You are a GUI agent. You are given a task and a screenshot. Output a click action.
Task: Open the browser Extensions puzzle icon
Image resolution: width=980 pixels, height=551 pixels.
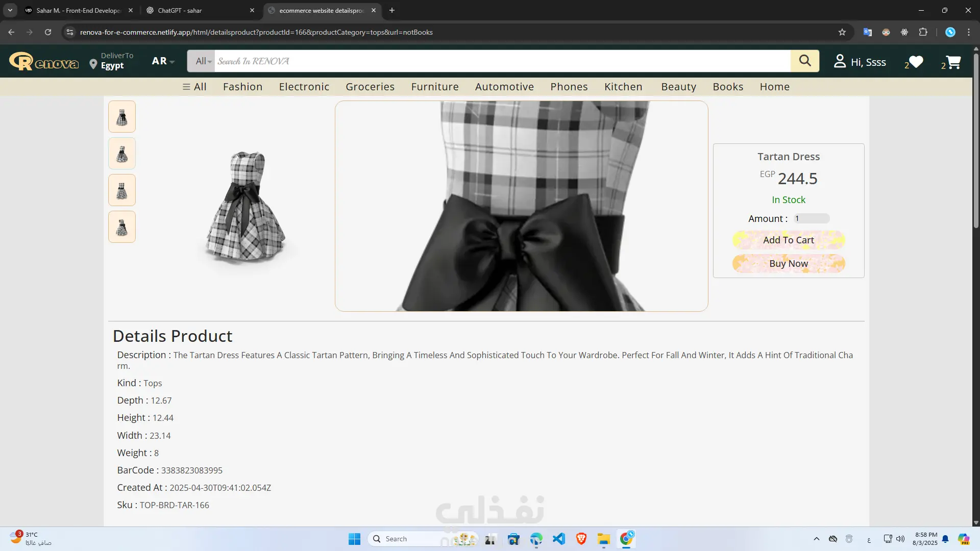click(x=923, y=32)
